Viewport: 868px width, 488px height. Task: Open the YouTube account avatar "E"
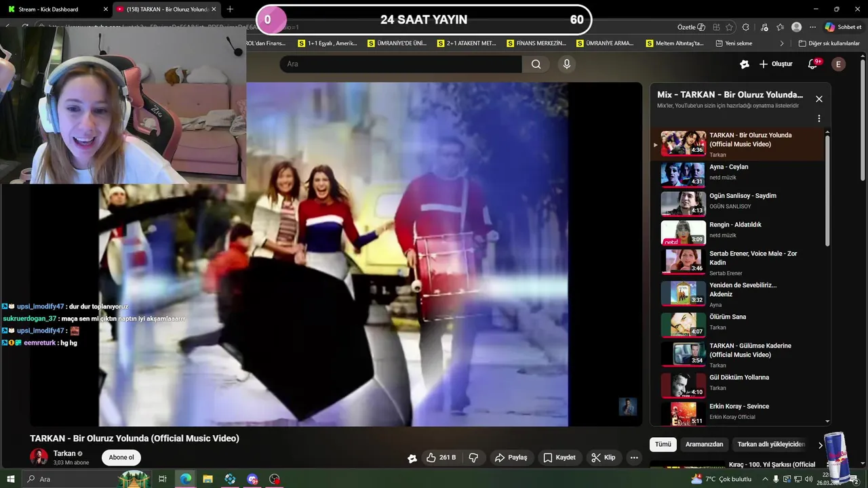coord(838,64)
